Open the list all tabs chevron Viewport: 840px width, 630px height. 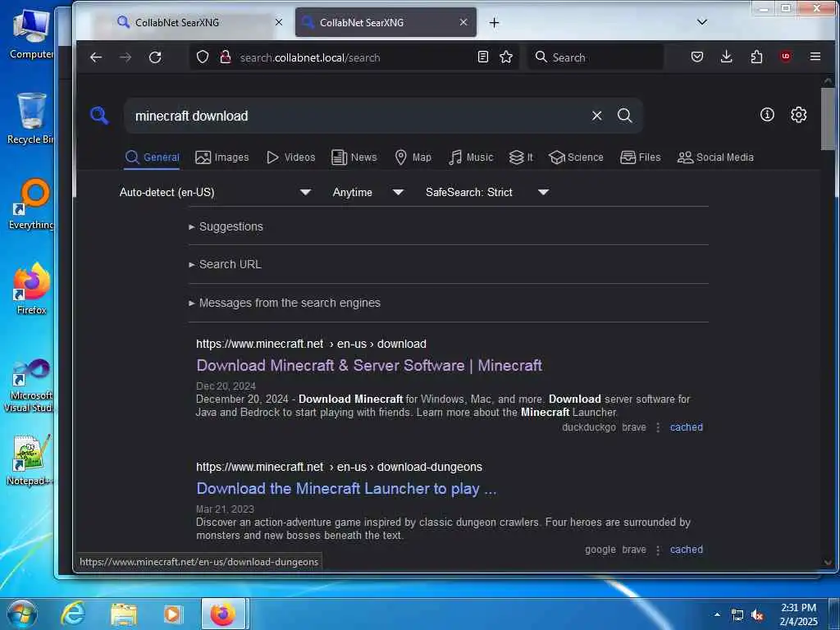point(702,22)
